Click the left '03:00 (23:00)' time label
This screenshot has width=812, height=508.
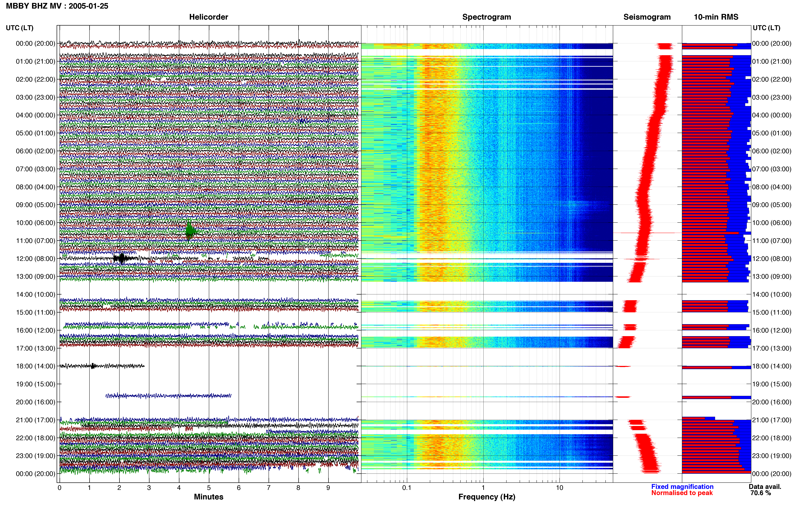(36, 97)
